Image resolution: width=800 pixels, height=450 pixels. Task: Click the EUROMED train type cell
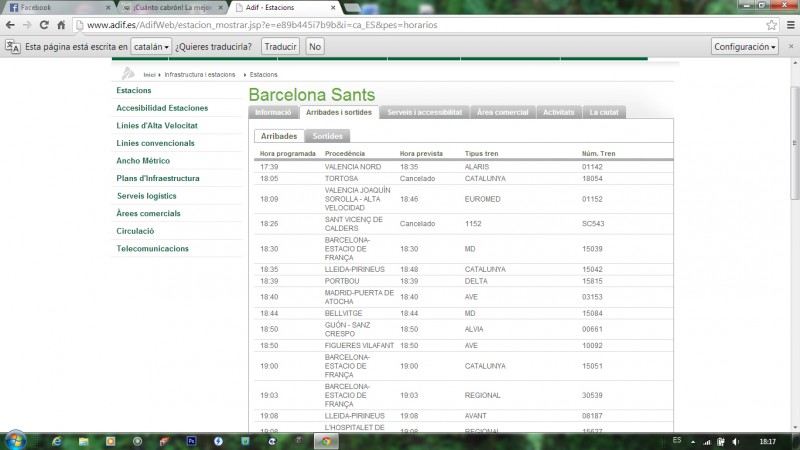(482, 199)
